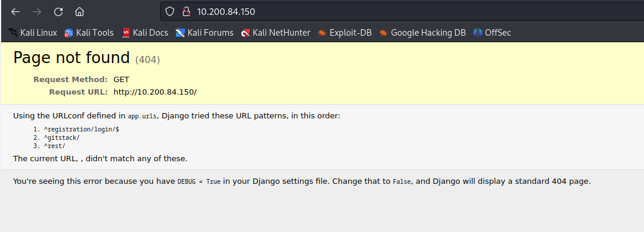Open the Kali Forums bookmark

[204, 33]
